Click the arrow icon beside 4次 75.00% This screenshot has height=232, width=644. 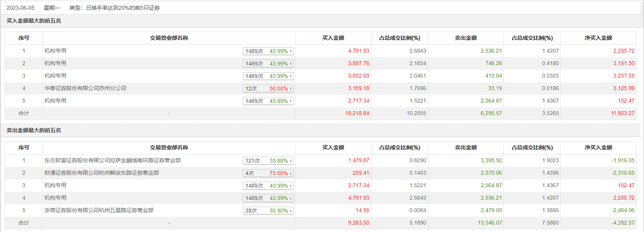tap(290, 173)
